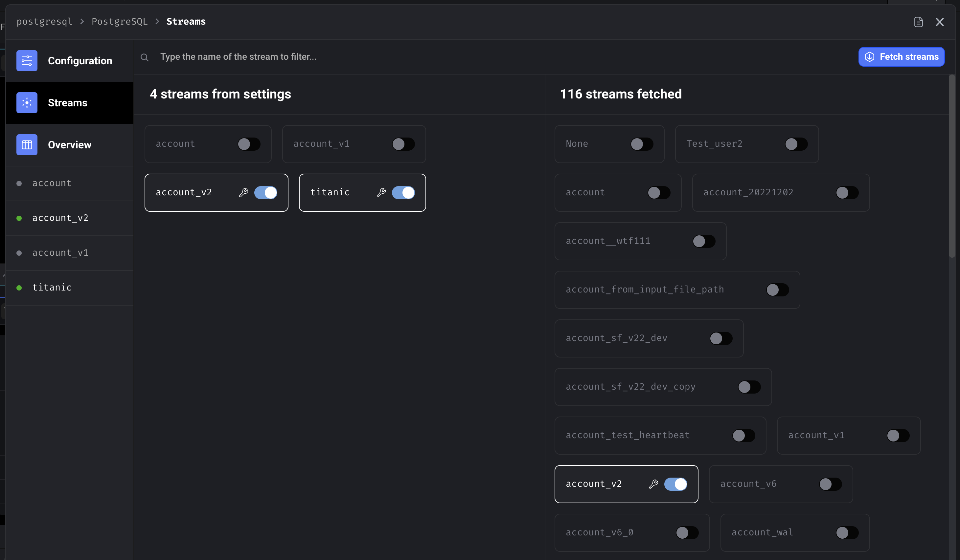Image resolution: width=960 pixels, height=560 pixels.
Task: Enable account_from_input_file_path stream
Action: tap(778, 290)
